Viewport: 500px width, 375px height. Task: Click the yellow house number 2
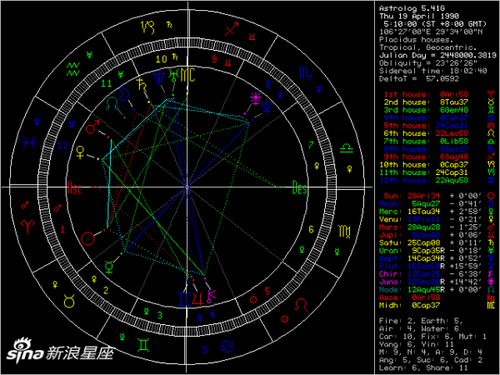click(x=105, y=290)
